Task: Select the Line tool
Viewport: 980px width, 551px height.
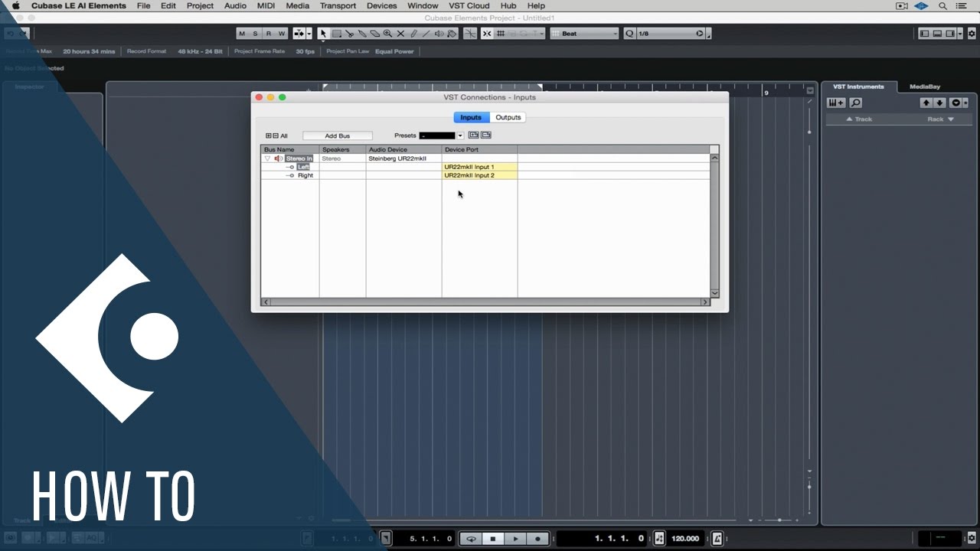Action: pyautogui.click(x=426, y=34)
